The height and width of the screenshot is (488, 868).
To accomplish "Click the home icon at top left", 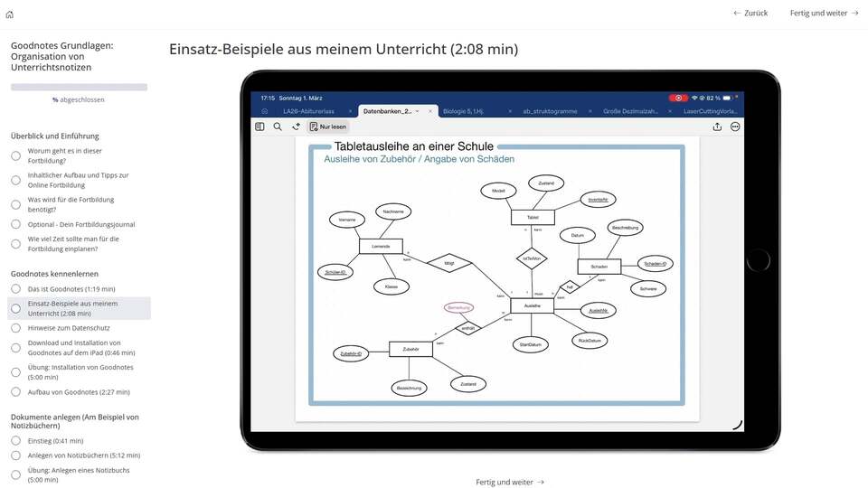I will (x=9, y=14).
